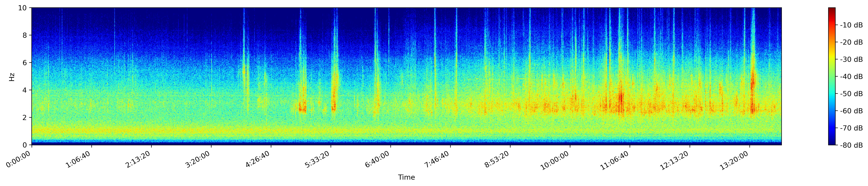Click the Time x-axis title
This screenshot has width=868, height=186.
pyautogui.click(x=406, y=177)
